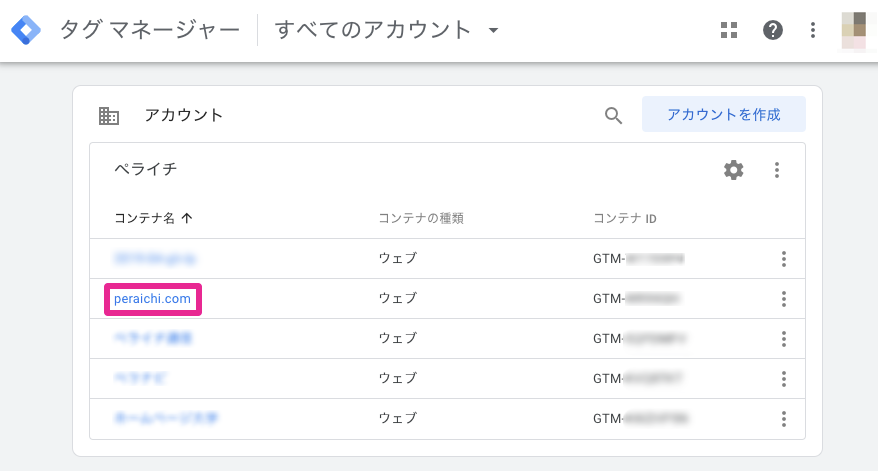Open the peraichi.com container link
Viewport: 878px width, 471px height.
click(x=152, y=299)
